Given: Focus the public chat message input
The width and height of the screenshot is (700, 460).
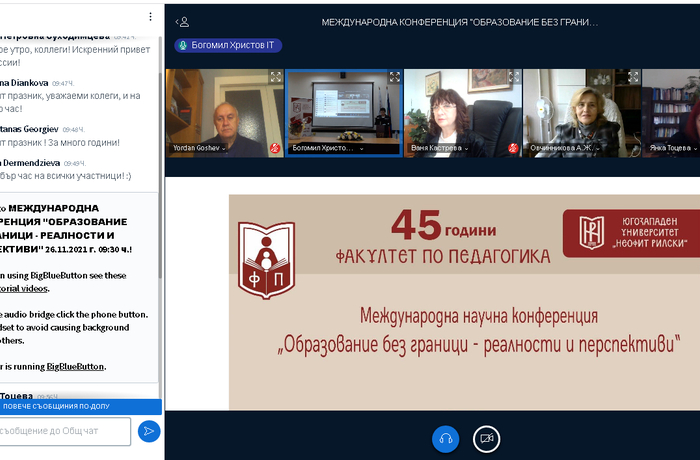Looking at the screenshot, I should 64,431.
